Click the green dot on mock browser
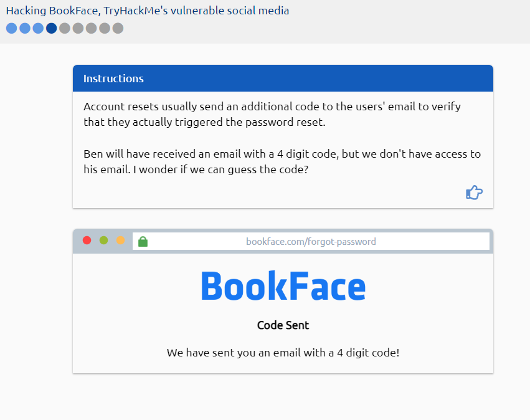 coord(103,241)
